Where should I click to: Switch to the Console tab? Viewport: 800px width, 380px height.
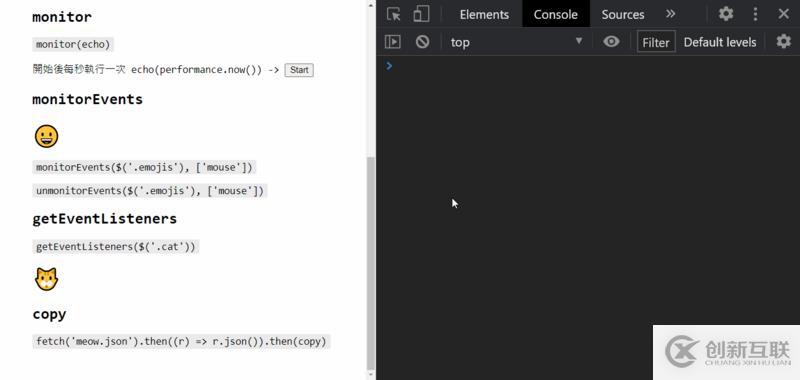(556, 14)
